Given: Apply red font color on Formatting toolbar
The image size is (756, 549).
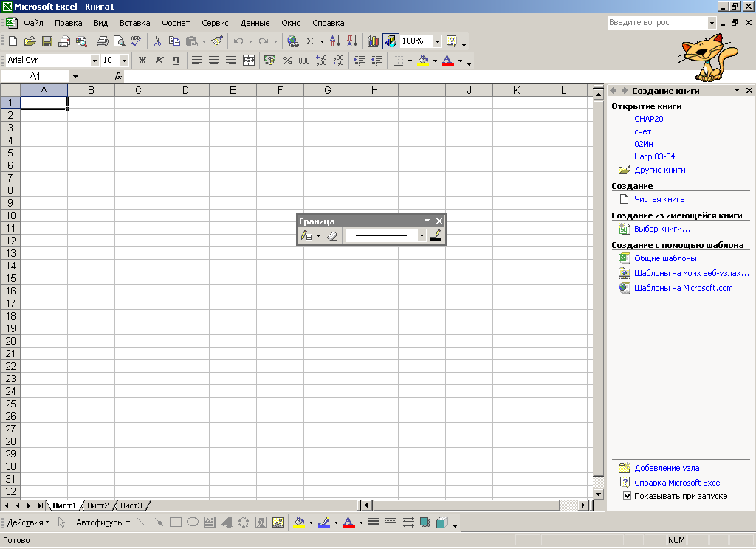Looking at the screenshot, I should 448,61.
